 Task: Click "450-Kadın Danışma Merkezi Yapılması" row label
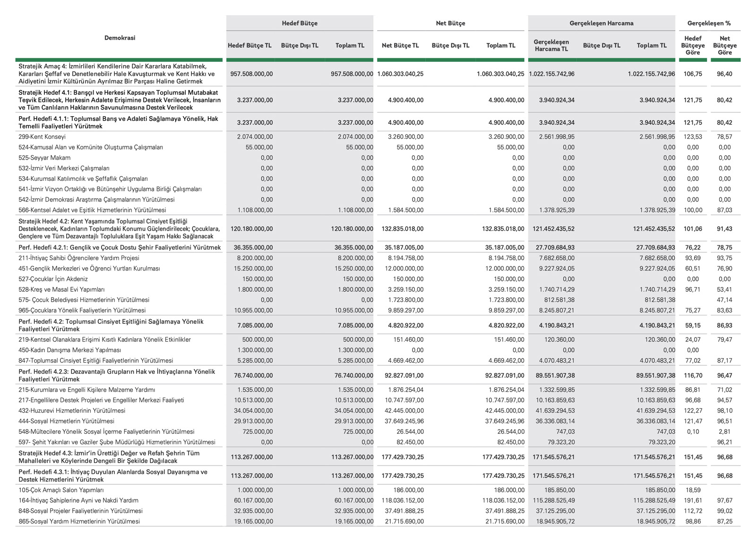69,350
